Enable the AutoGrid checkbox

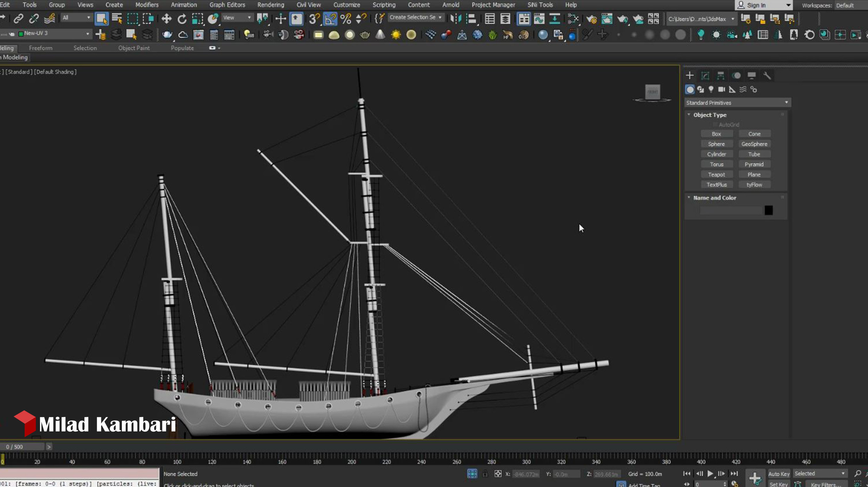715,125
